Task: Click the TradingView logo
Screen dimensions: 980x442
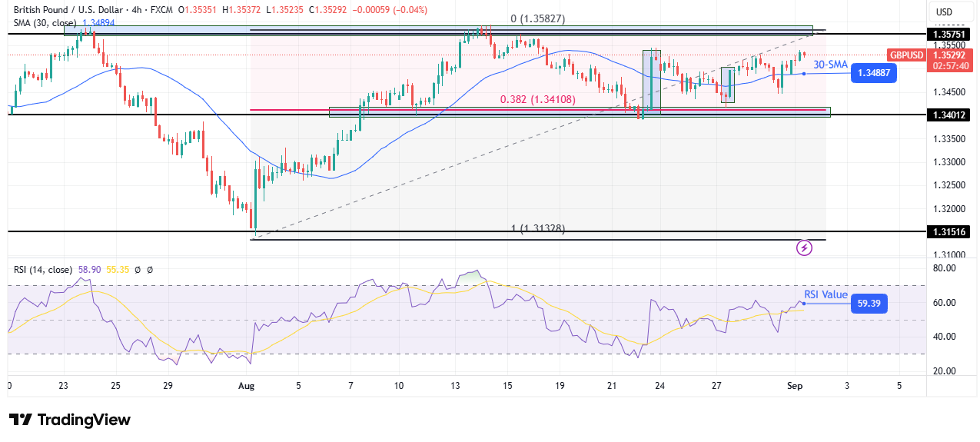Action: pos(70,420)
